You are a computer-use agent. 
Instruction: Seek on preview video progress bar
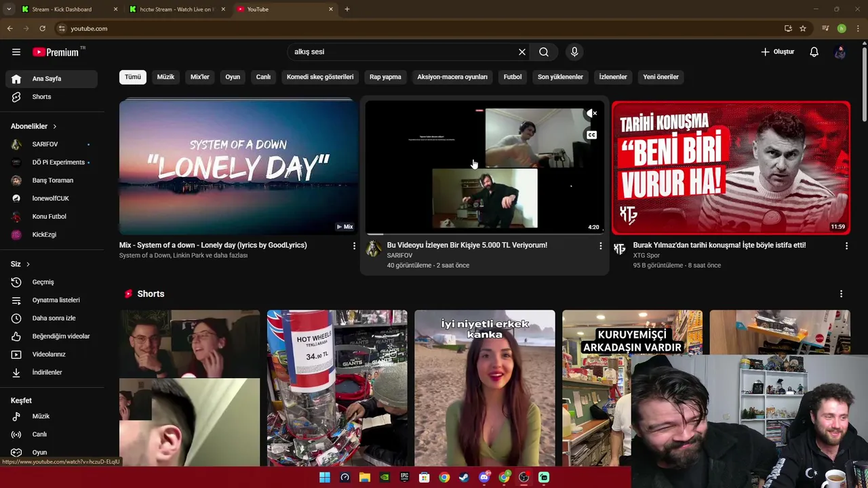tap(485, 234)
